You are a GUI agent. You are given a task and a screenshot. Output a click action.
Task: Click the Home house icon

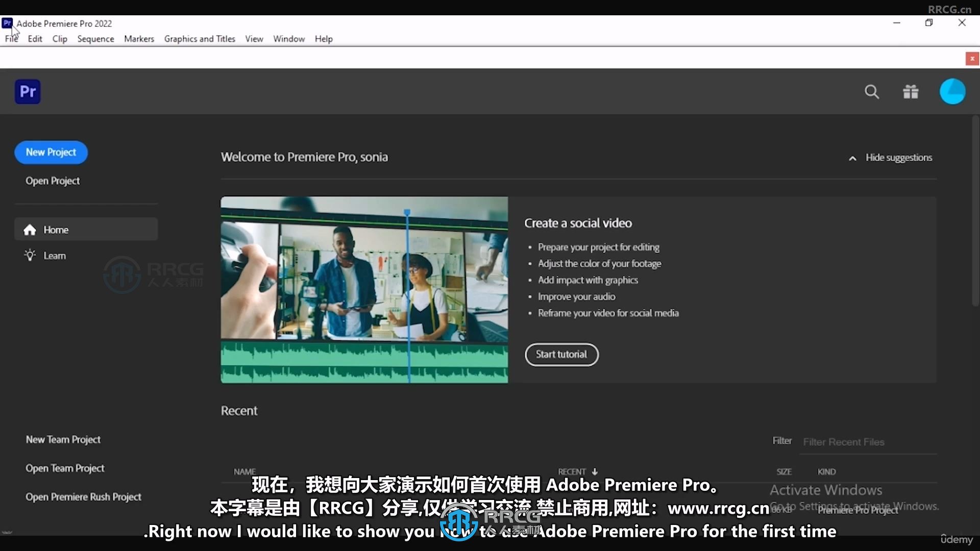(30, 230)
